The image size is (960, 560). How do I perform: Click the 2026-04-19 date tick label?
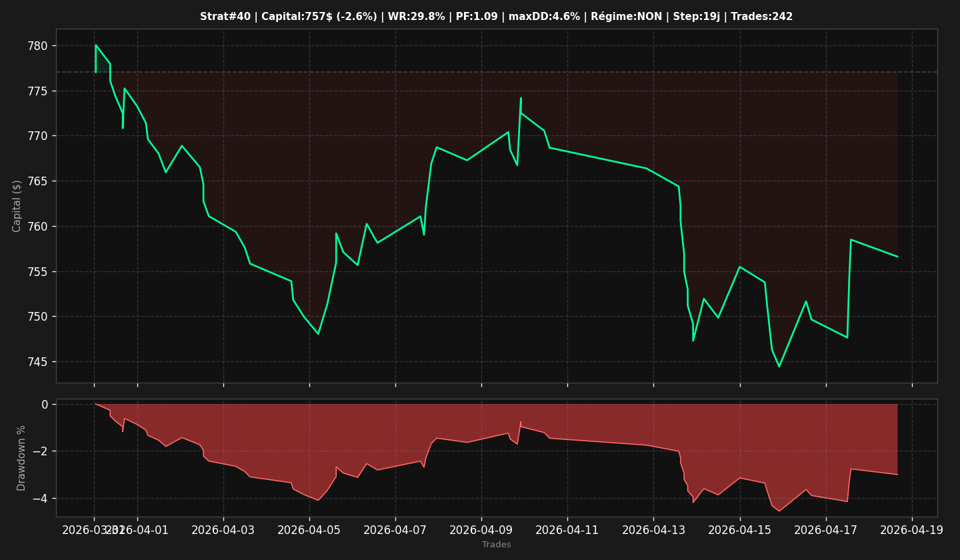[912, 530]
